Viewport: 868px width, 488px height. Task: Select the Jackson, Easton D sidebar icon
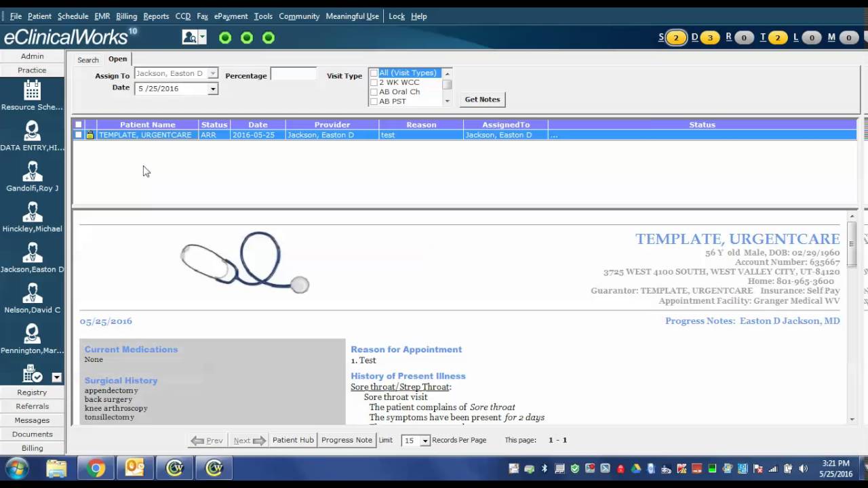point(32,253)
